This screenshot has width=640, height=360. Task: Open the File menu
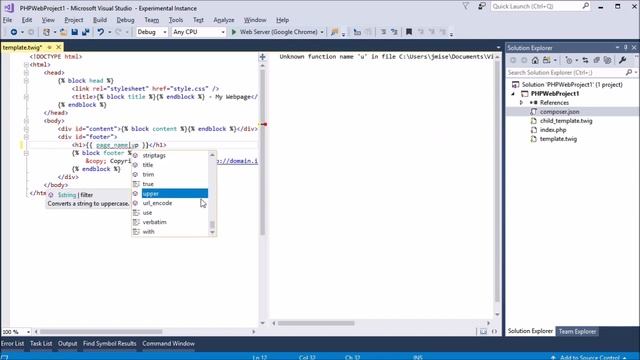[x=7, y=20]
